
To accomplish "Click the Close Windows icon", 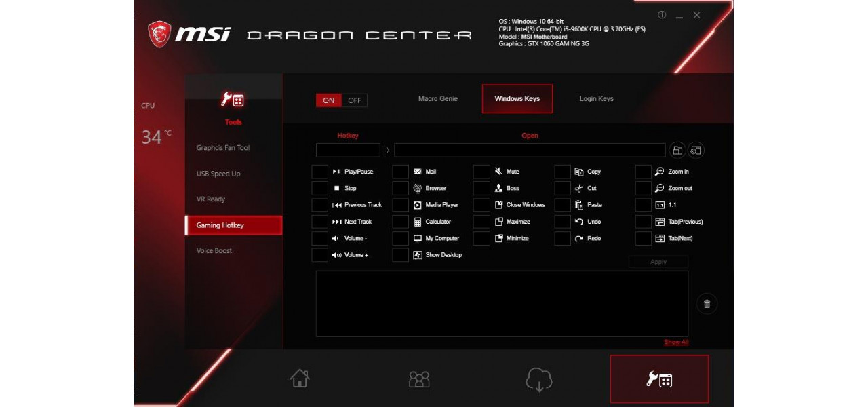I will (498, 205).
